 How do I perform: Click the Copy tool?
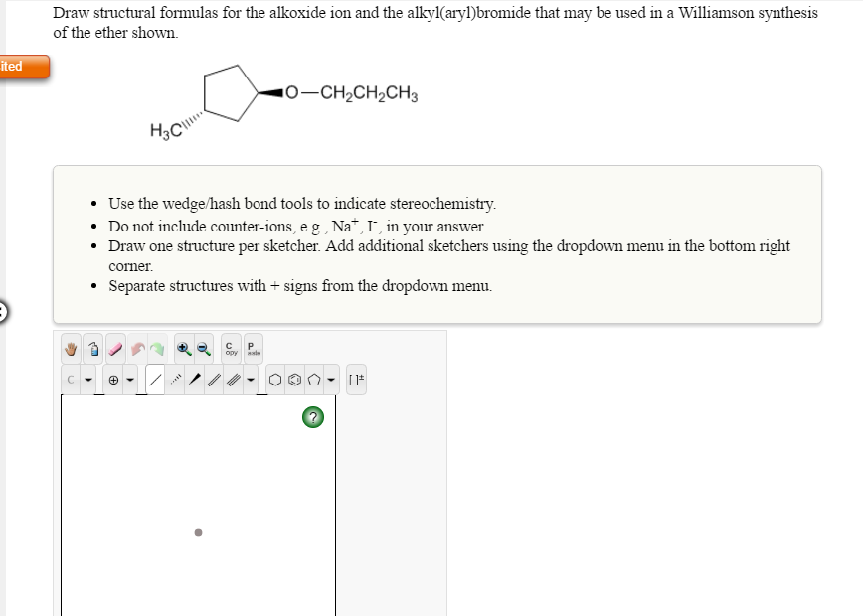(x=229, y=349)
